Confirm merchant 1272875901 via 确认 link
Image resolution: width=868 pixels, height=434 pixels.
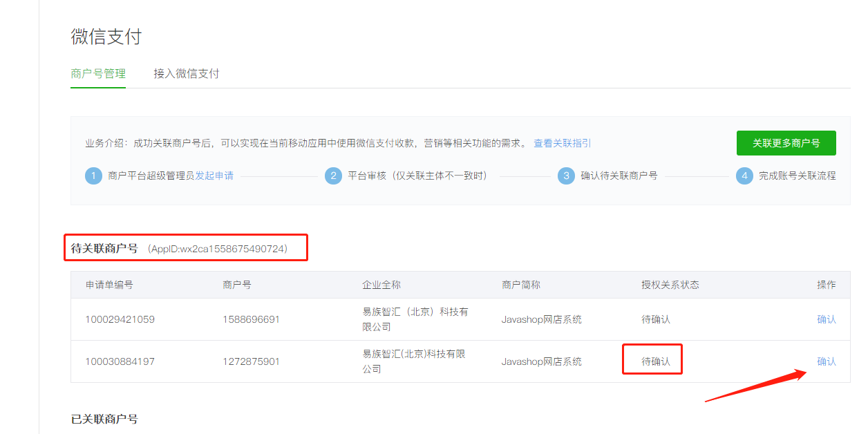point(827,361)
